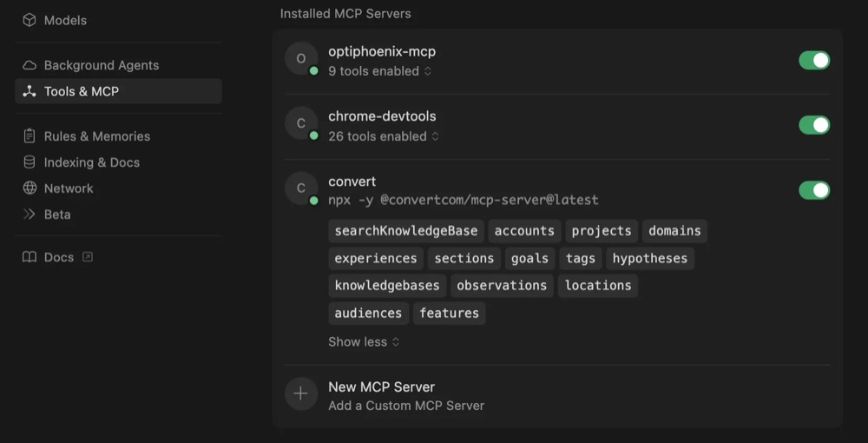The height and width of the screenshot is (443, 868).
Task: Click the plus icon for New MCP Server
Action: coord(300,393)
